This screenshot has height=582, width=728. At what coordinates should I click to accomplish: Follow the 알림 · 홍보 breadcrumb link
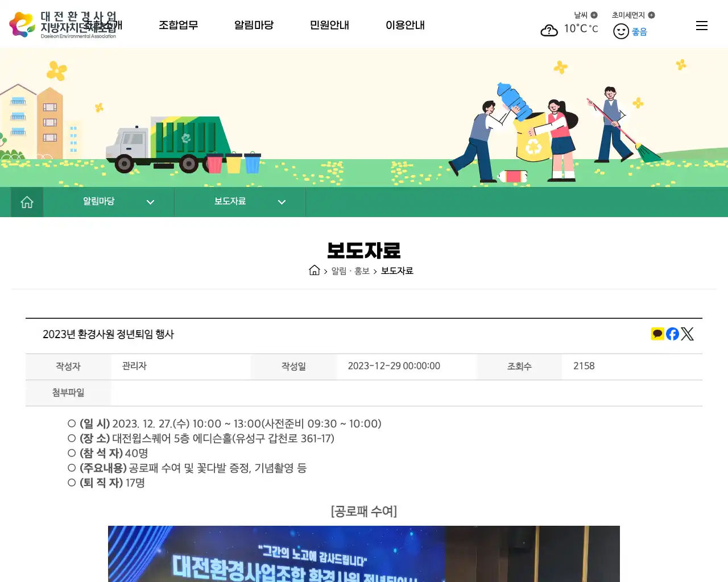[x=348, y=271]
